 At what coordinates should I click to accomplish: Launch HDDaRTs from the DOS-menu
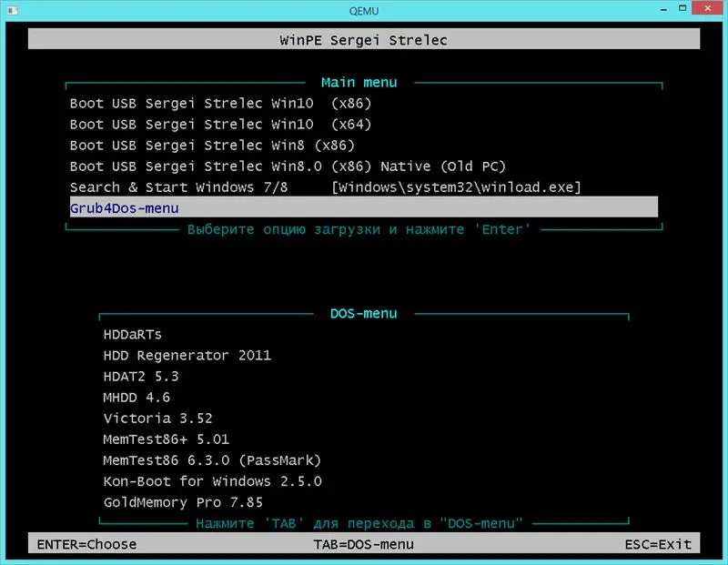point(132,335)
